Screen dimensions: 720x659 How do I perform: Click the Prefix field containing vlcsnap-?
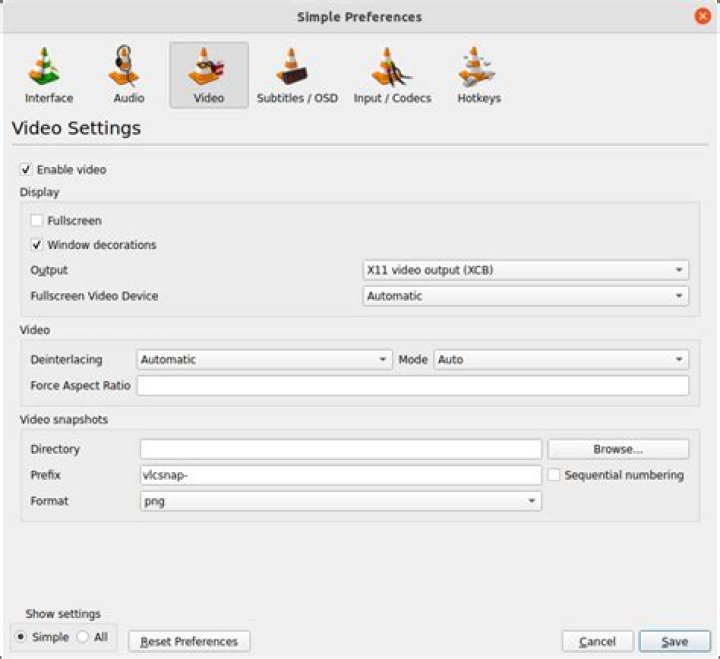coord(340,475)
